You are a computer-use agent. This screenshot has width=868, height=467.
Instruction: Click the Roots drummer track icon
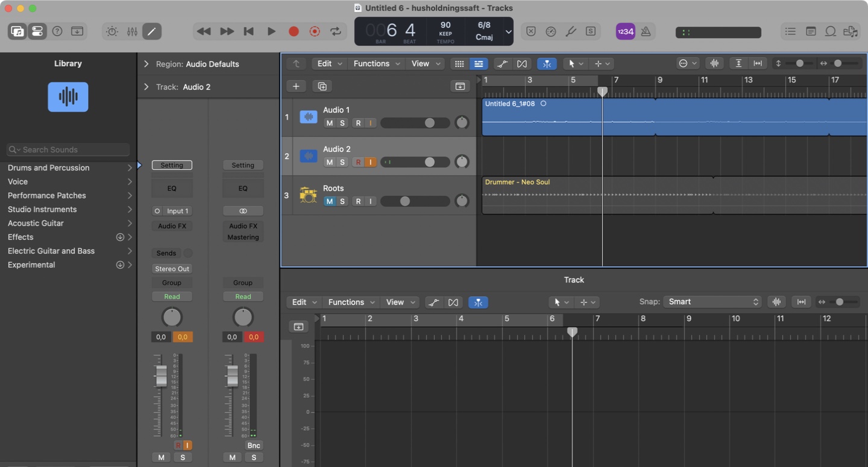[308, 195]
